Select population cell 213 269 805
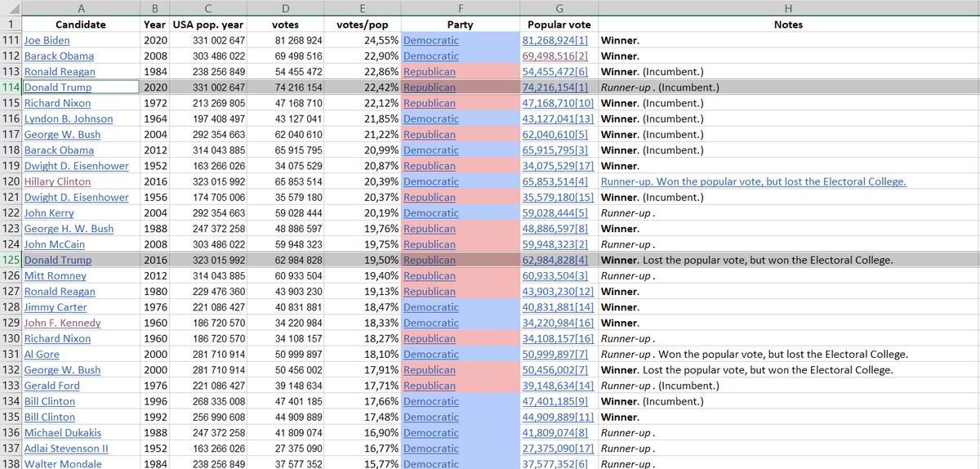The height and width of the screenshot is (469, 980). pyautogui.click(x=208, y=103)
